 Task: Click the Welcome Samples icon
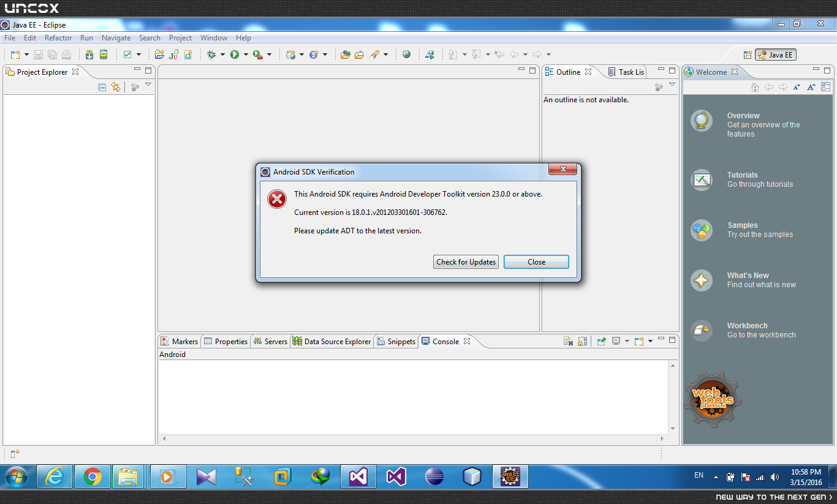point(702,230)
